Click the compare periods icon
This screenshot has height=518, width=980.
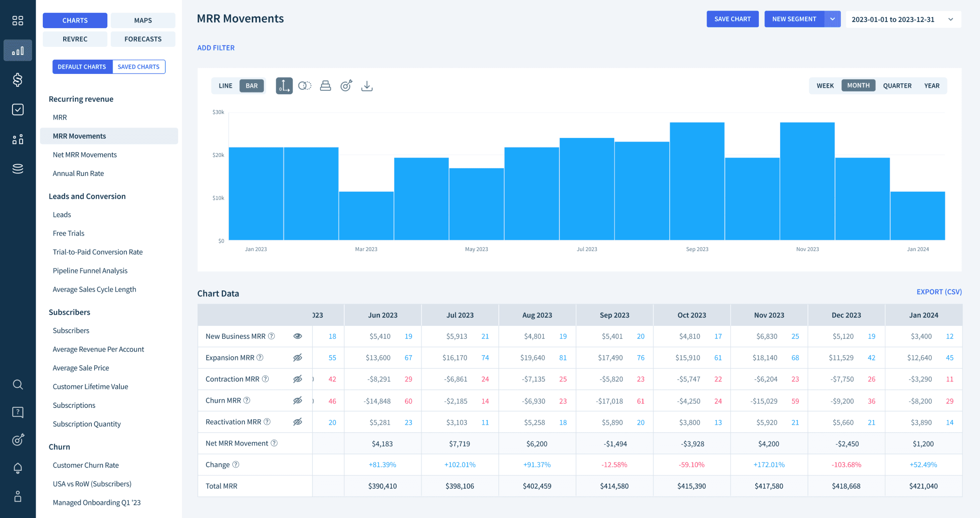[304, 86]
